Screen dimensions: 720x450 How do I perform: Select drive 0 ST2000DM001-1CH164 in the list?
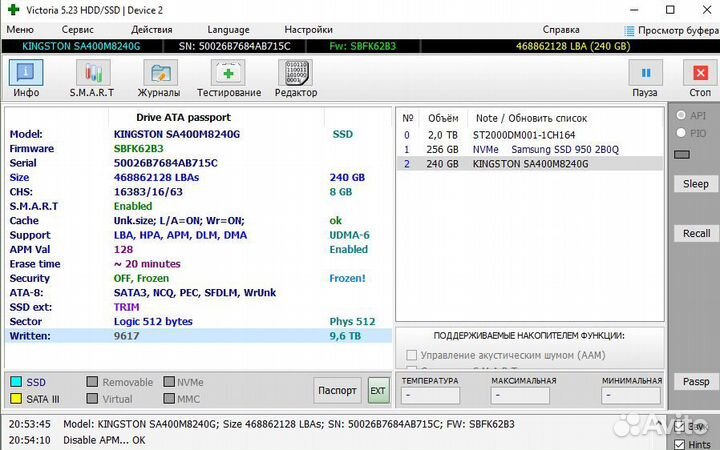point(530,135)
